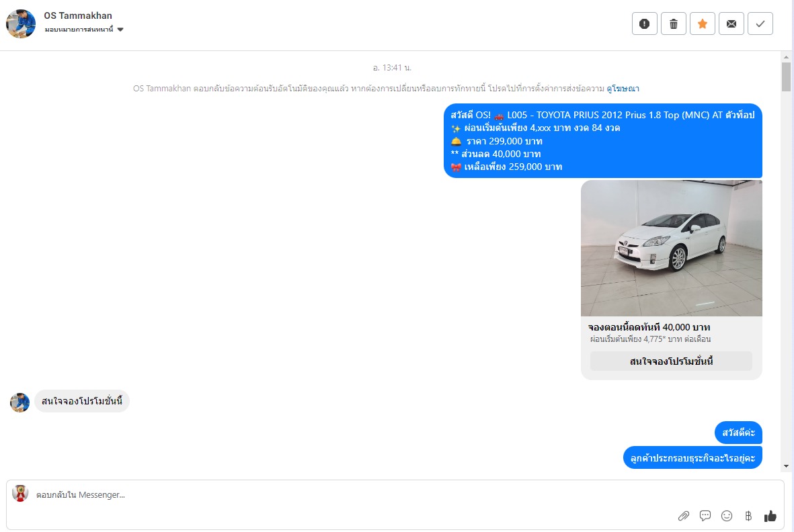Open the white Toyota Prius photo

tap(672, 249)
